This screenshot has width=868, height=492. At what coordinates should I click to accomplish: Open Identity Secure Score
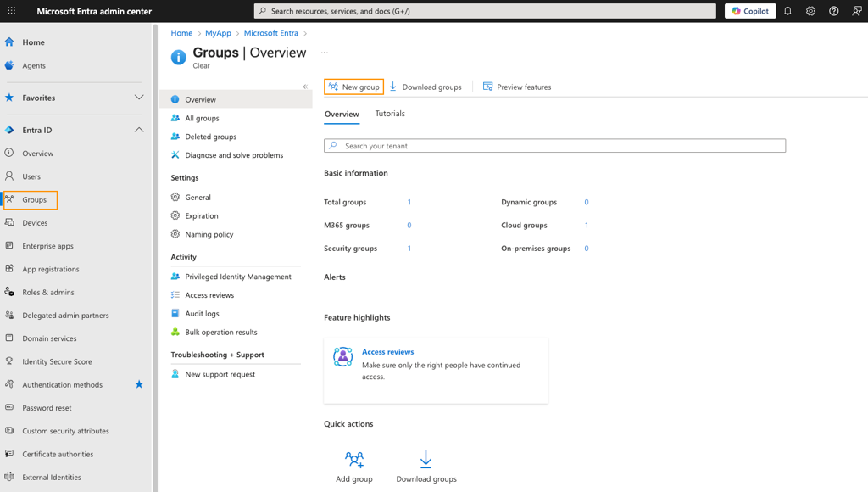tap(57, 362)
